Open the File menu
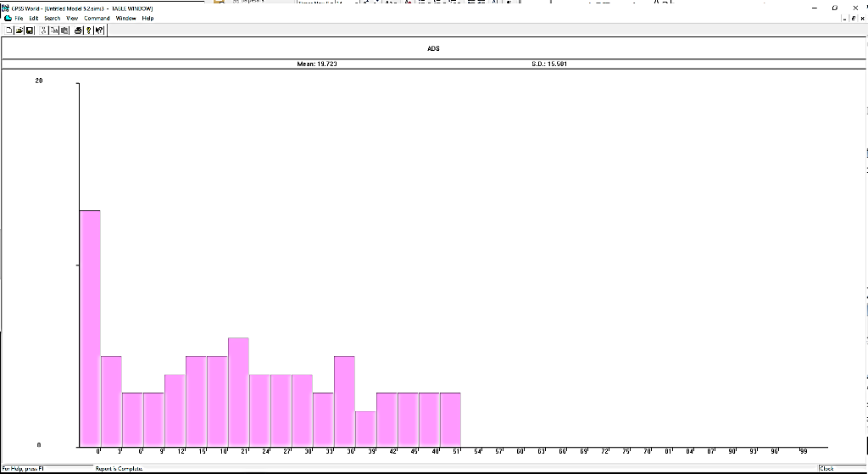 [x=19, y=19]
